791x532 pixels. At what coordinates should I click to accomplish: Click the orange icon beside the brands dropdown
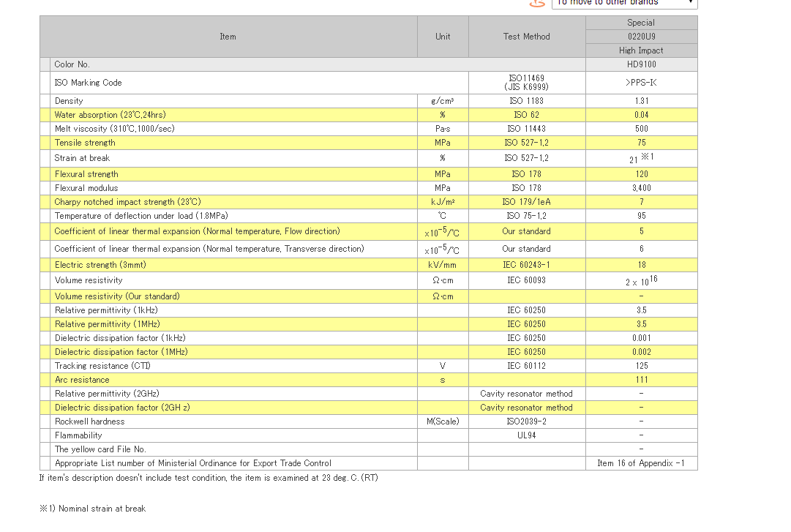click(537, 3)
